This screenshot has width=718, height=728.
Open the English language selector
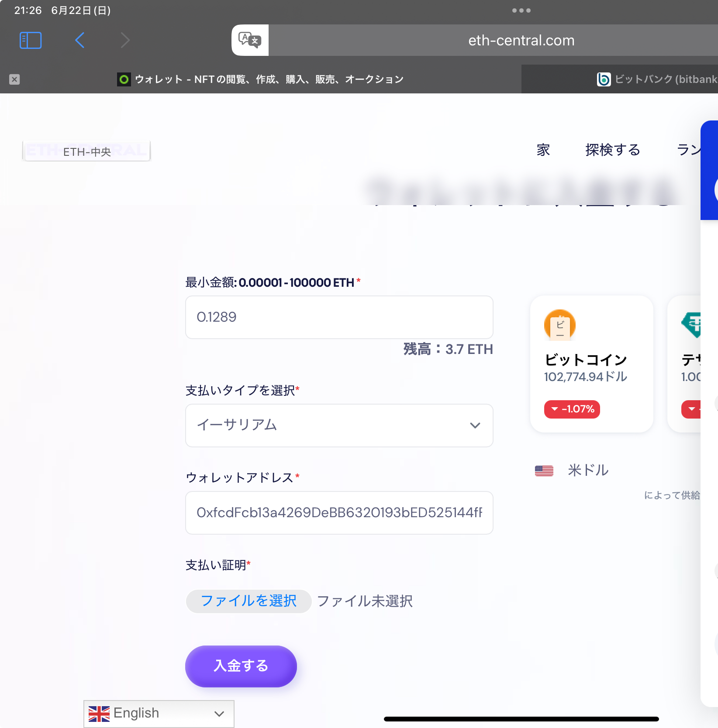pos(159,714)
